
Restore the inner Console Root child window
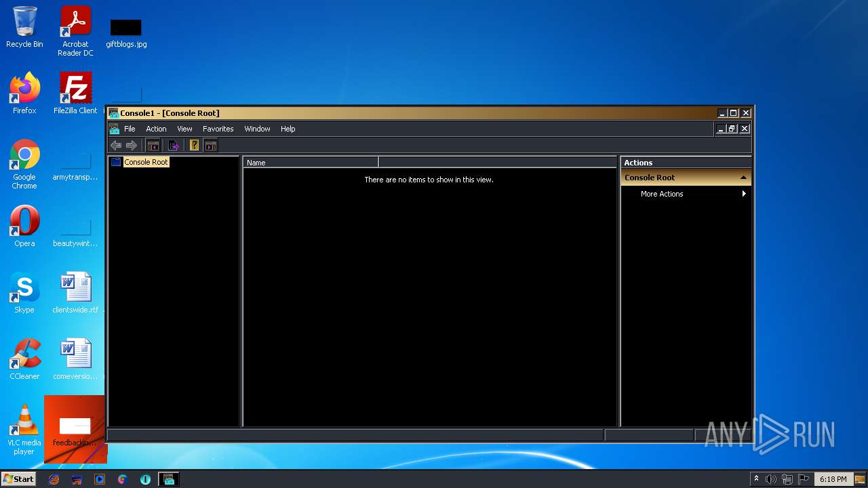[732, 129]
